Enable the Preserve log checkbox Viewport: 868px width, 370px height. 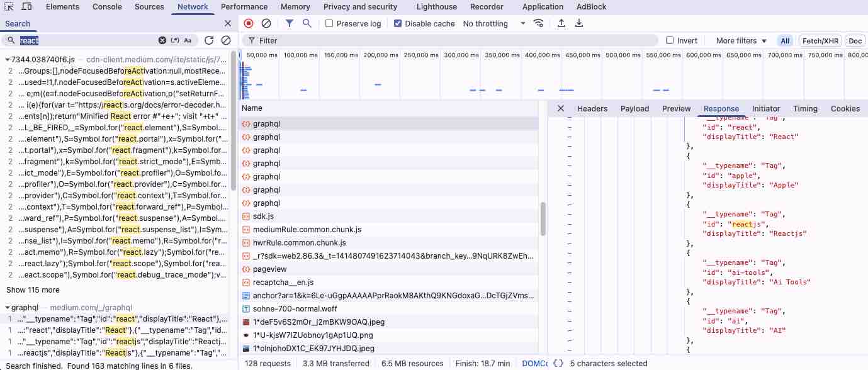point(329,23)
